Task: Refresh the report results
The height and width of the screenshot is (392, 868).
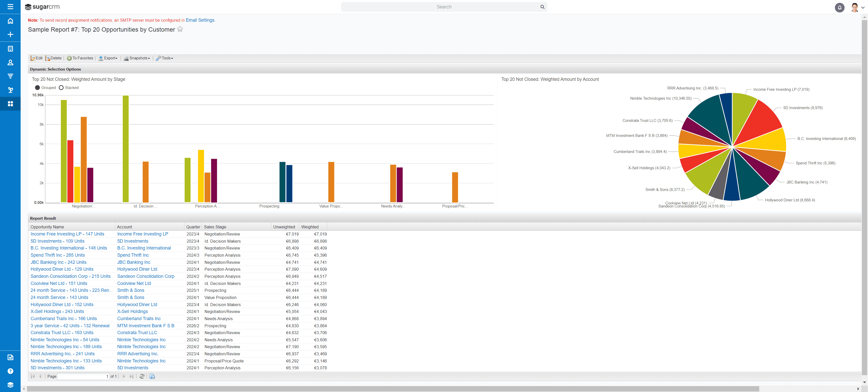Action: tap(142, 376)
